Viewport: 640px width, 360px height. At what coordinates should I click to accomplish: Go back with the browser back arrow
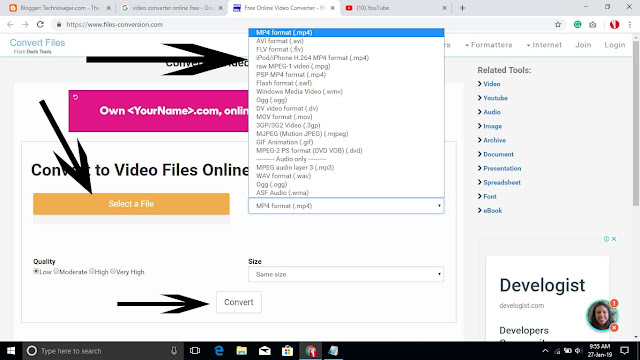[10, 24]
